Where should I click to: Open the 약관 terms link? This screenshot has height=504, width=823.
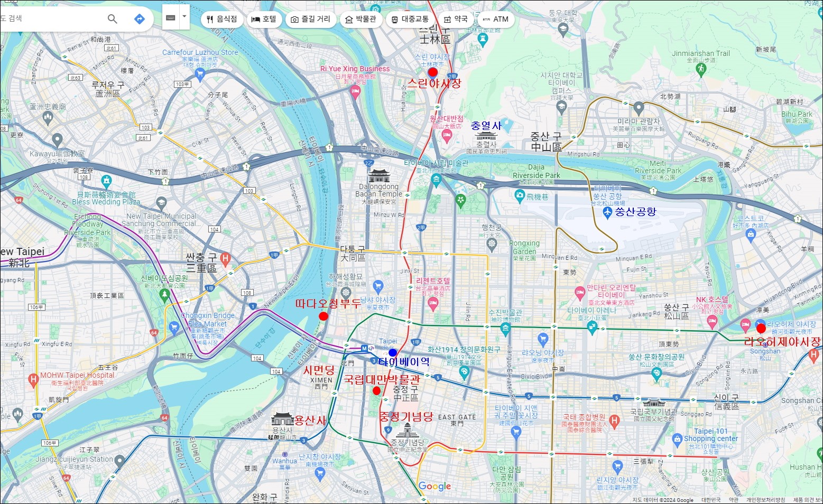coord(734,500)
